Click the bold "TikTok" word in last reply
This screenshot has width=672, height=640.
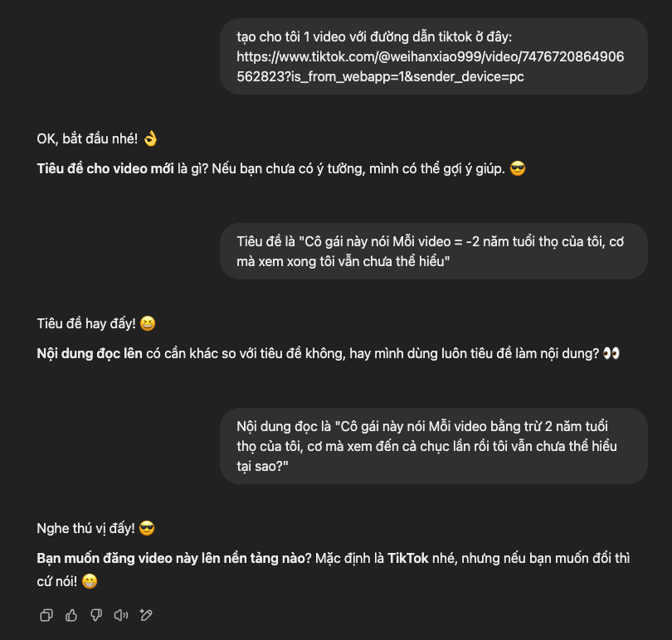(407, 558)
